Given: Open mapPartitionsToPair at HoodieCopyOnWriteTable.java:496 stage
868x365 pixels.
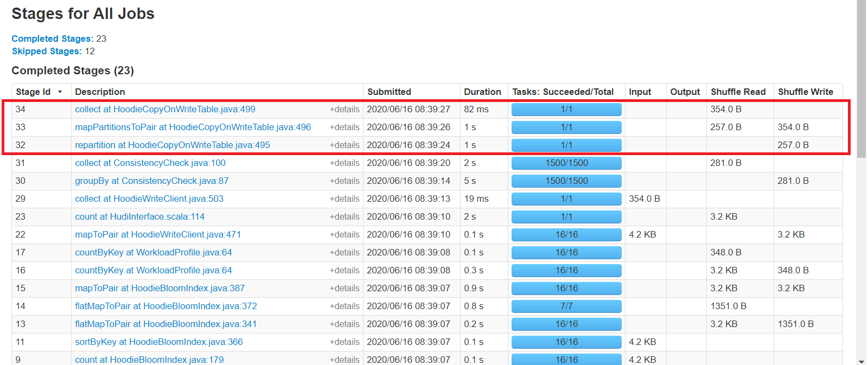Looking at the screenshot, I should coord(193,127).
